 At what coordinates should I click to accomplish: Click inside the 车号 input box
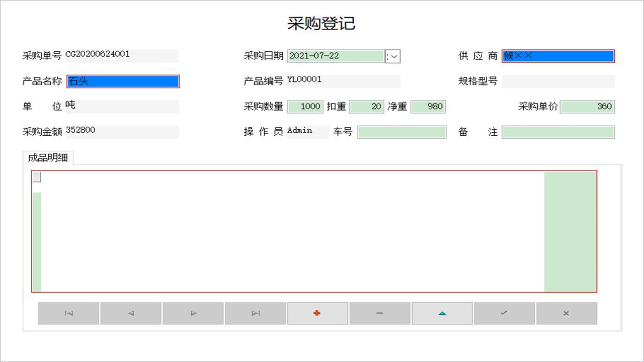coord(401,132)
